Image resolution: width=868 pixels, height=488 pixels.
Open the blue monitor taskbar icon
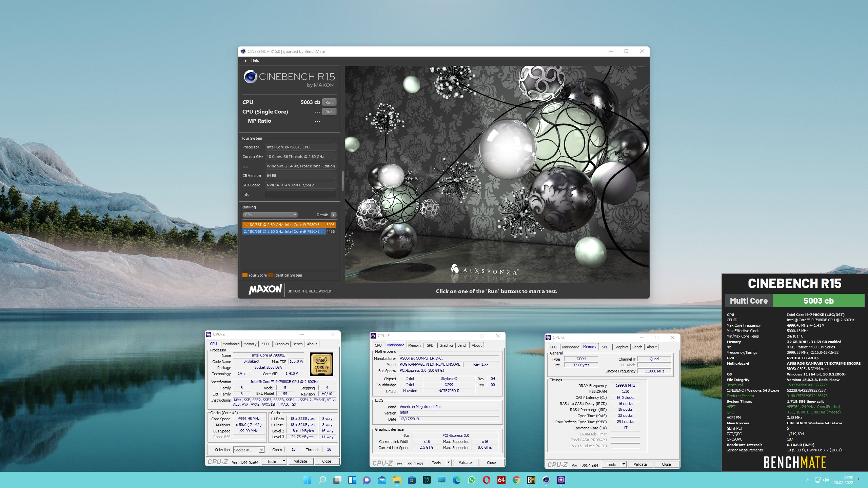click(441, 480)
